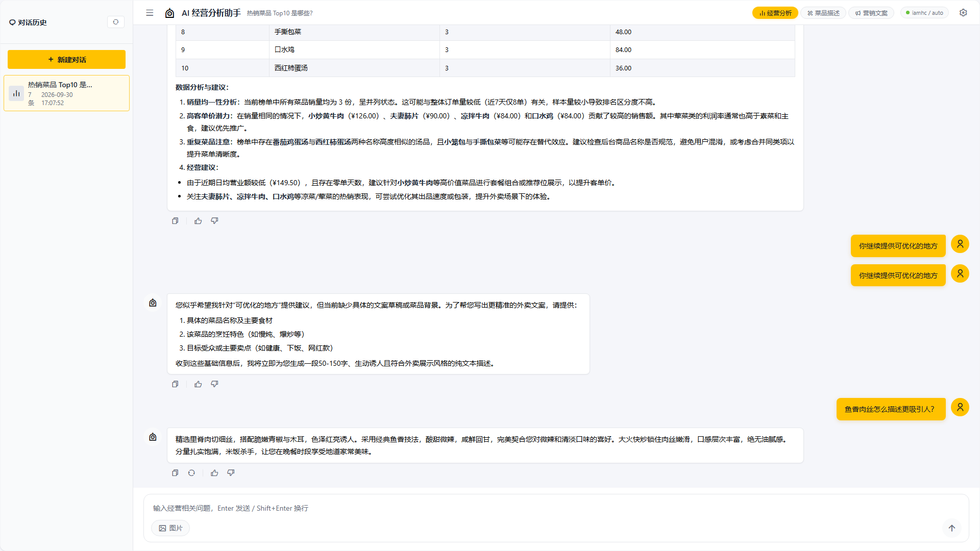Copy the clarification reply about 外卖文案

point(175,384)
